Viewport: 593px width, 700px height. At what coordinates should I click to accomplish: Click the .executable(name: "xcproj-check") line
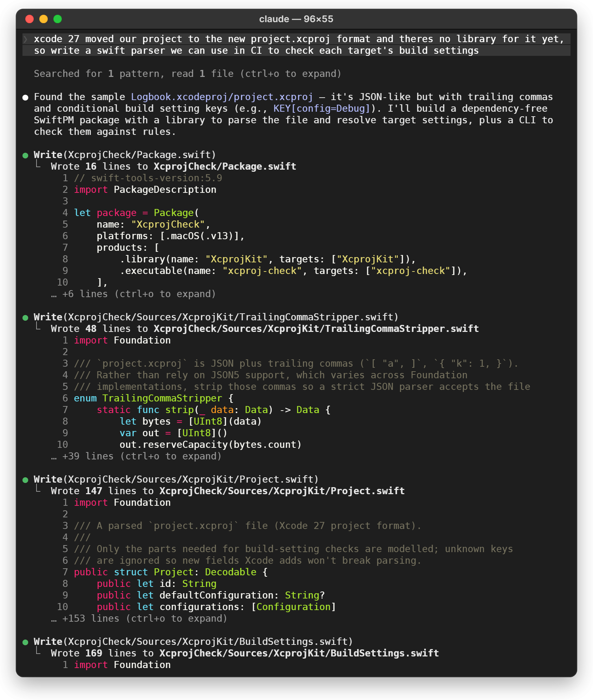tap(293, 271)
